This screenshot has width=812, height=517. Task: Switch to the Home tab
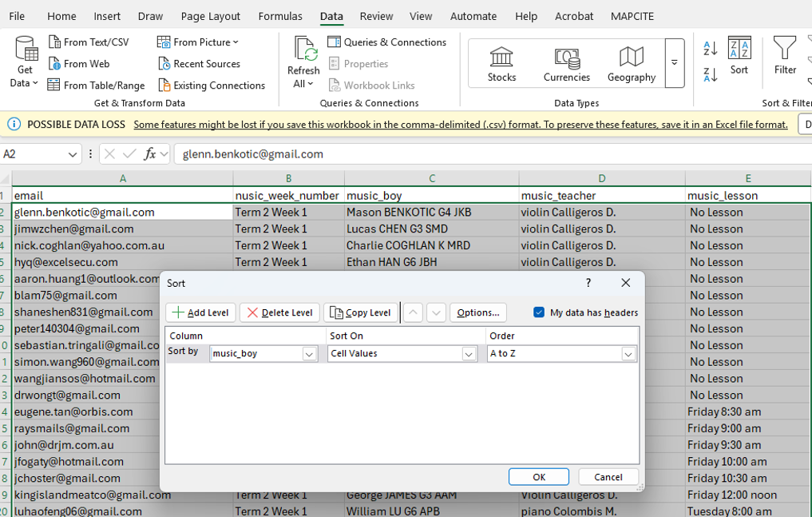click(x=61, y=16)
